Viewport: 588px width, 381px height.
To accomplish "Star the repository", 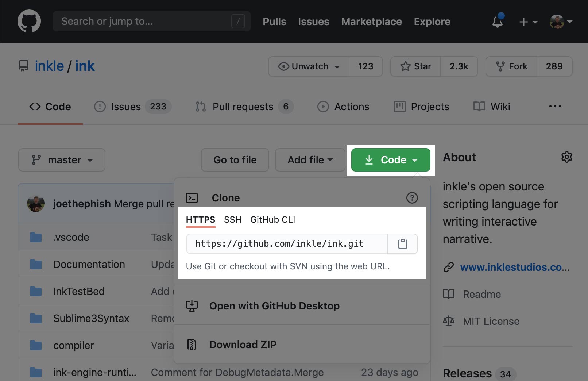I will [x=415, y=66].
